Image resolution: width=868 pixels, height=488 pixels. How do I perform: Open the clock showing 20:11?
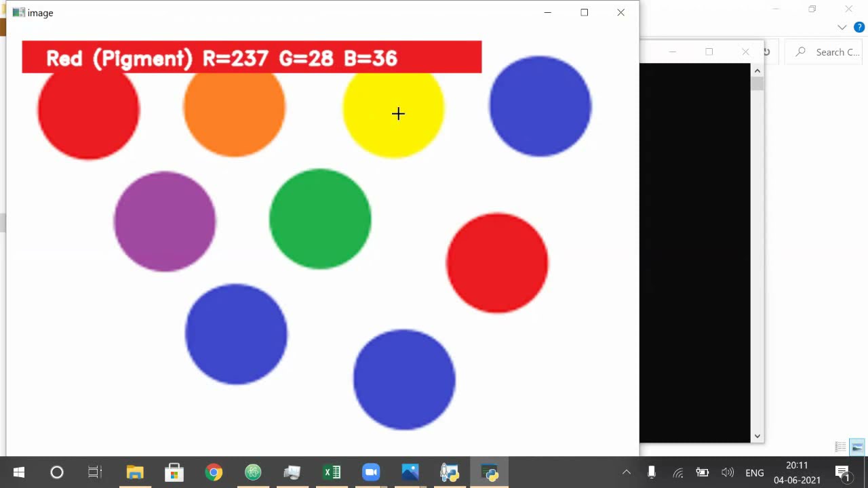[x=797, y=472]
